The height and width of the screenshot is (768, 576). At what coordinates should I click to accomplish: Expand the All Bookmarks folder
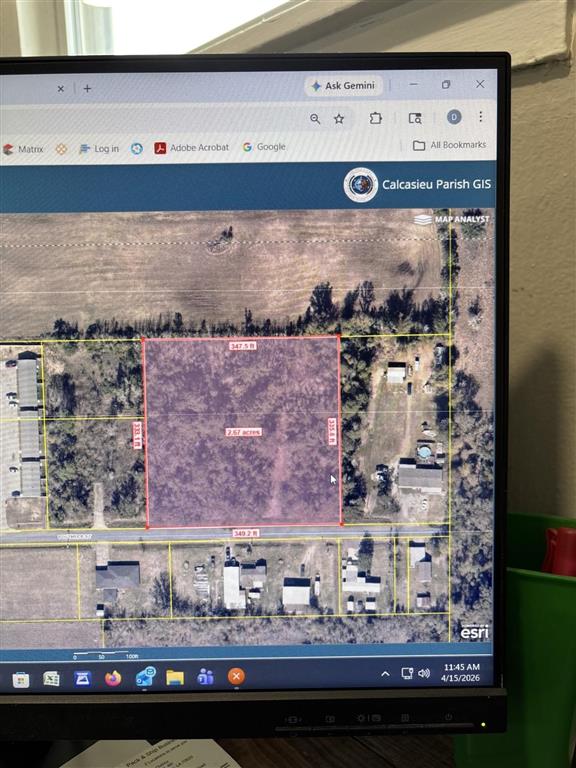click(x=450, y=145)
